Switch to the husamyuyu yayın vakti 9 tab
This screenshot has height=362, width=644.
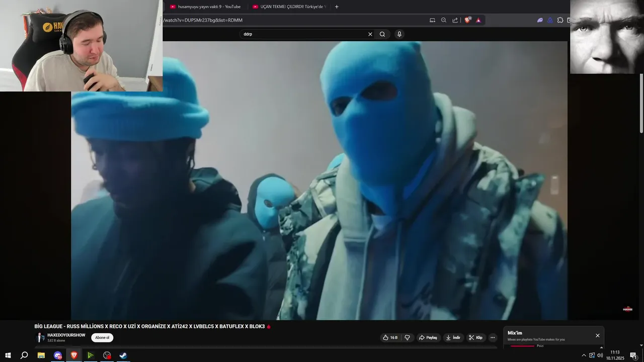205,7
